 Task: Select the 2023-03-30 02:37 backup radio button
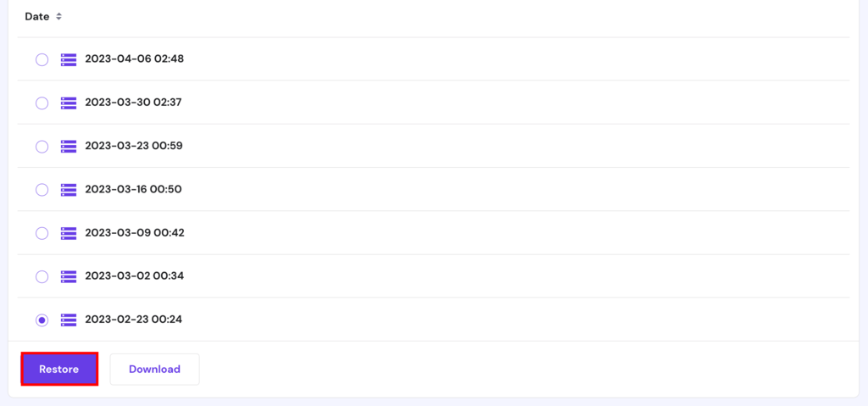42,103
